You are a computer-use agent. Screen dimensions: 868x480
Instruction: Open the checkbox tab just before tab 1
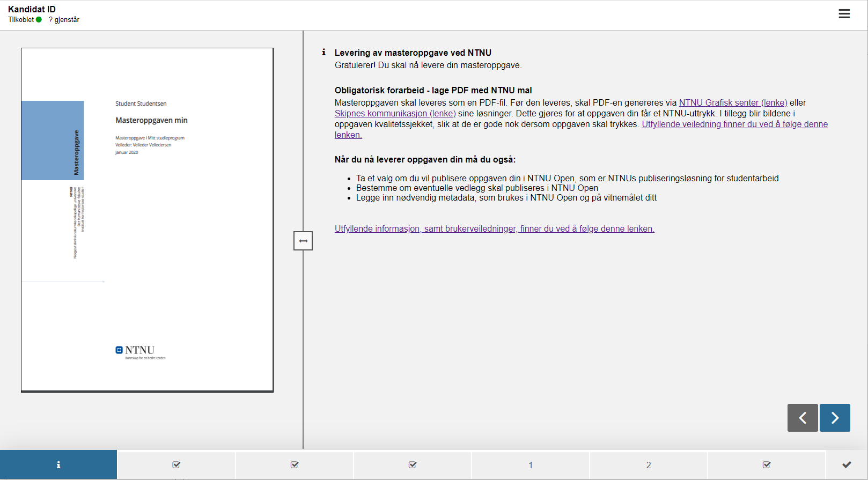413,465
